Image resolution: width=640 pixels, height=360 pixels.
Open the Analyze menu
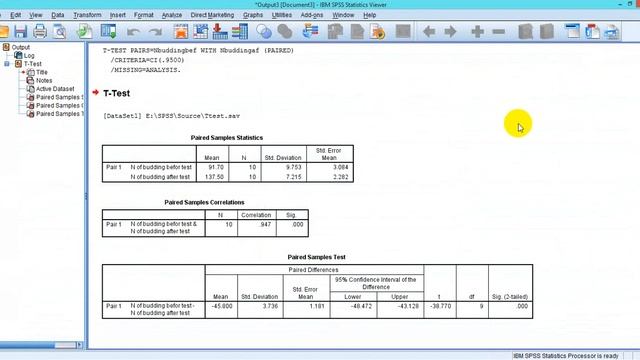click(x=172, y=15)
